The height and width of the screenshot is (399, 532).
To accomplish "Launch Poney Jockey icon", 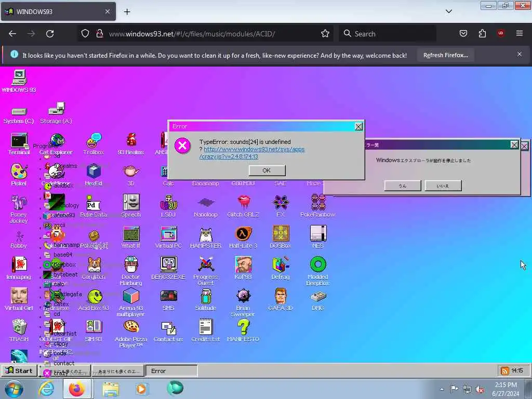I will (19, 203).
